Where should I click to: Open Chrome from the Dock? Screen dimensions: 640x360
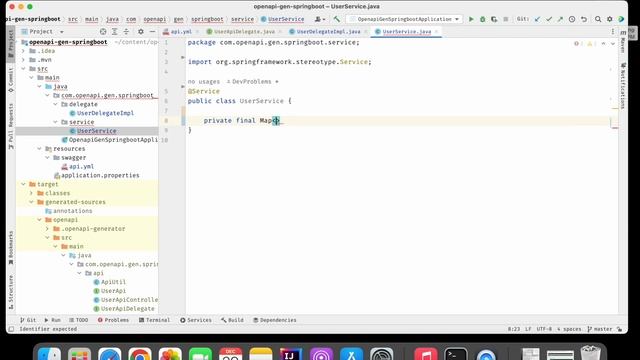[x=140, y=354]
